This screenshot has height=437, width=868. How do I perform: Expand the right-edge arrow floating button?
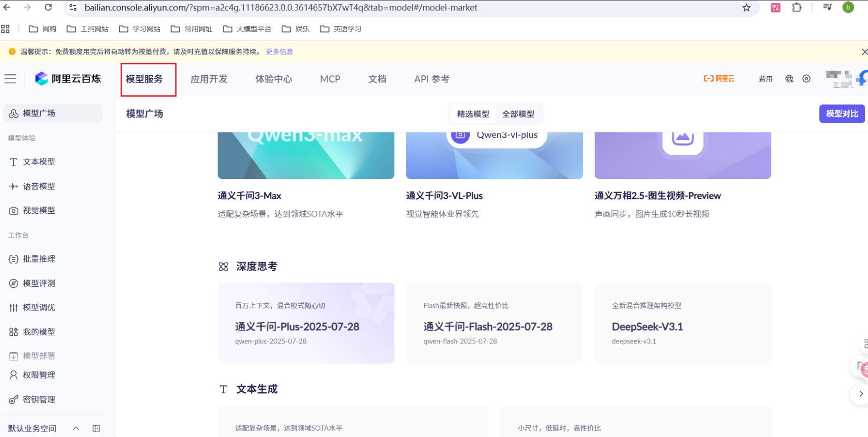pos(860,394)
